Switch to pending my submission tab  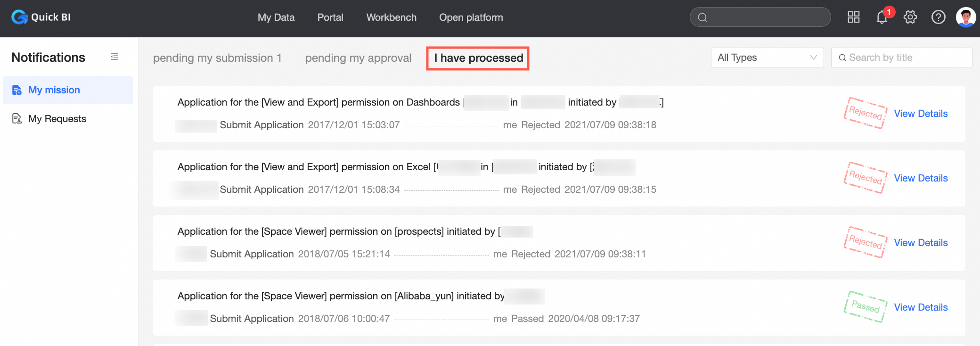(x=217, y=58)
